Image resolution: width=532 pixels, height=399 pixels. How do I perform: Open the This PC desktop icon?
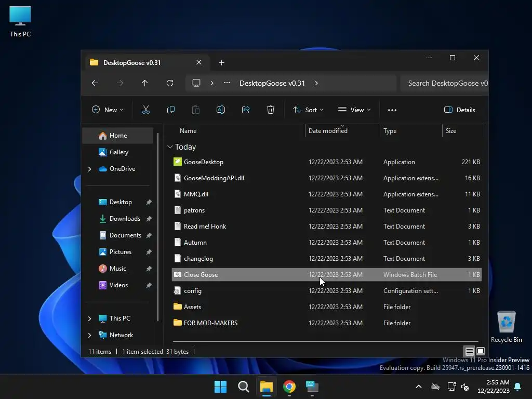[x=20, y=21]
